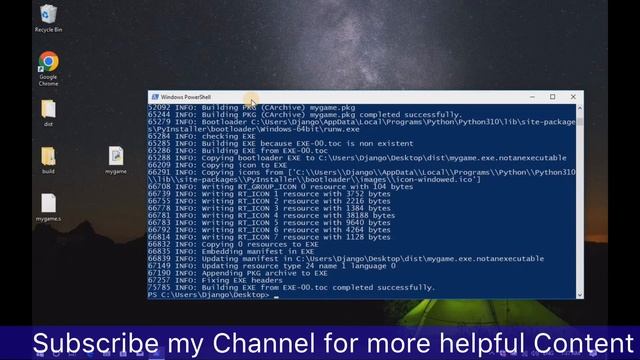Viewport: 640px width, 360px height.
Task: Click the Windows PowerShell title text
Action: click(186, 97)
